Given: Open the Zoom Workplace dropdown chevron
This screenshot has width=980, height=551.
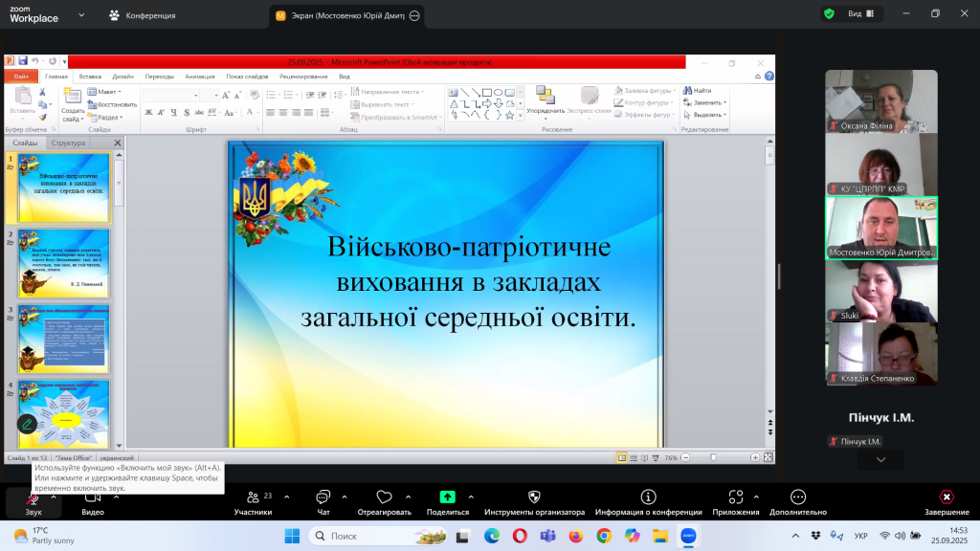Looking at the screenshot, I should coord(81,16).
